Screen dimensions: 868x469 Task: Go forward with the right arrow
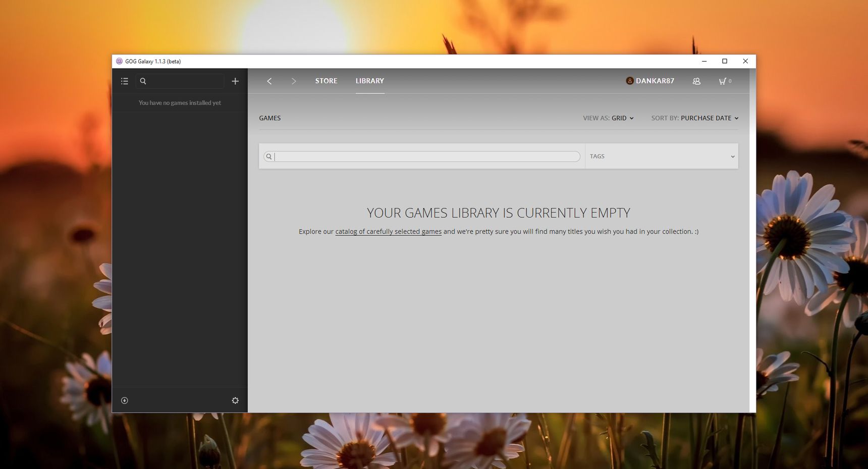[x=294, y=81]
